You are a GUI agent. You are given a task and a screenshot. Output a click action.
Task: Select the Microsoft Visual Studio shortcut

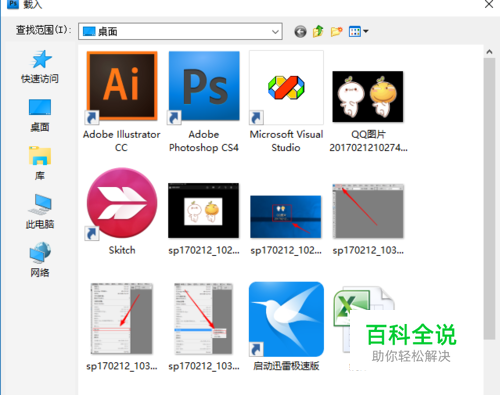coord(286,87)
